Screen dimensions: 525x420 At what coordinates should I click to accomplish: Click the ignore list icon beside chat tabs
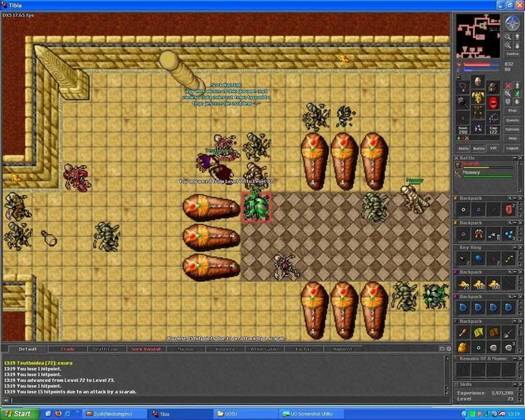(449, 348)
